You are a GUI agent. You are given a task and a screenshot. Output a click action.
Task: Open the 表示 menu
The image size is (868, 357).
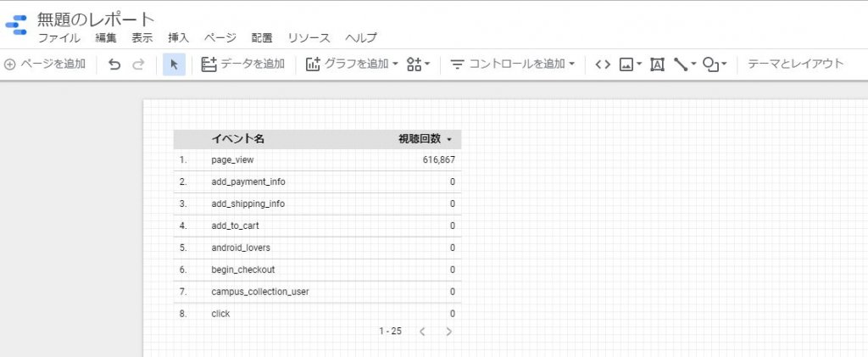142,38
